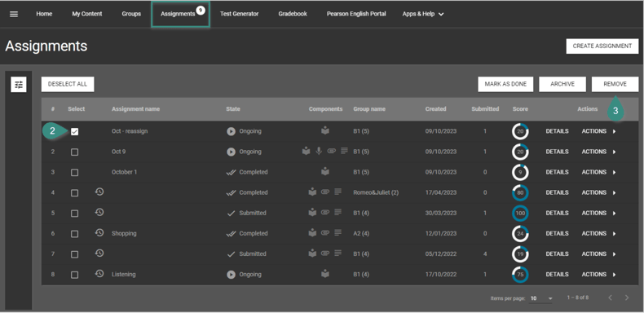This screenshot has width=644, height=313.
Task: Click book component icon for October 1
Action: 325,171
